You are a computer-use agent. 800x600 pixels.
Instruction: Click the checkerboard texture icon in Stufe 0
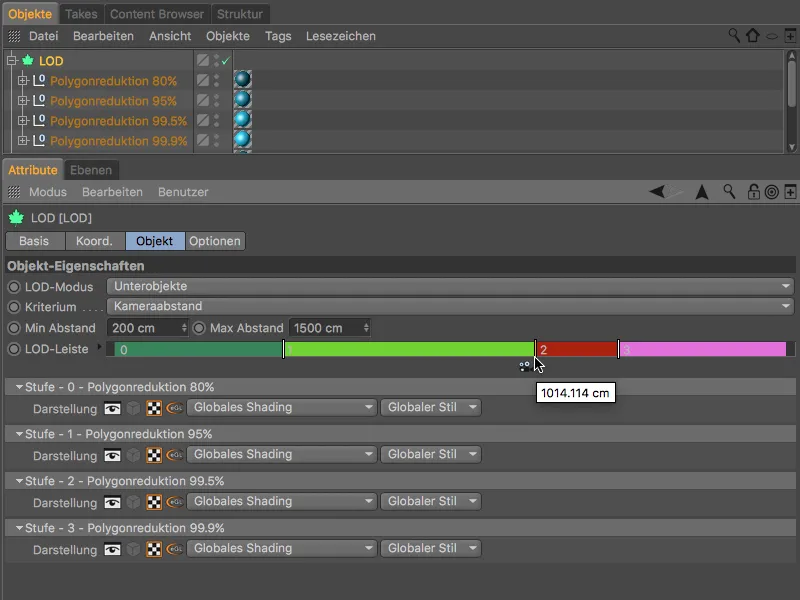[x=154, y=408]
